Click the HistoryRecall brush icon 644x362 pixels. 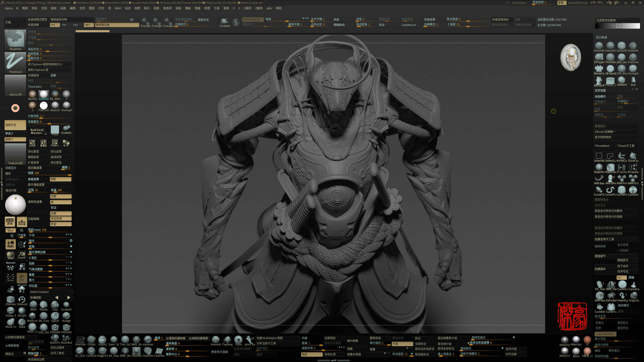[x=22, y=299]
